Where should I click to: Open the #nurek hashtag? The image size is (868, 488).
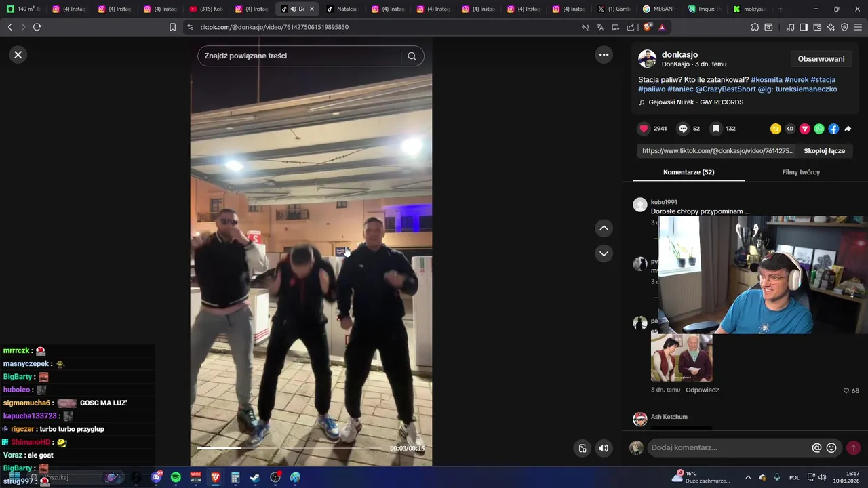[796, 80]
